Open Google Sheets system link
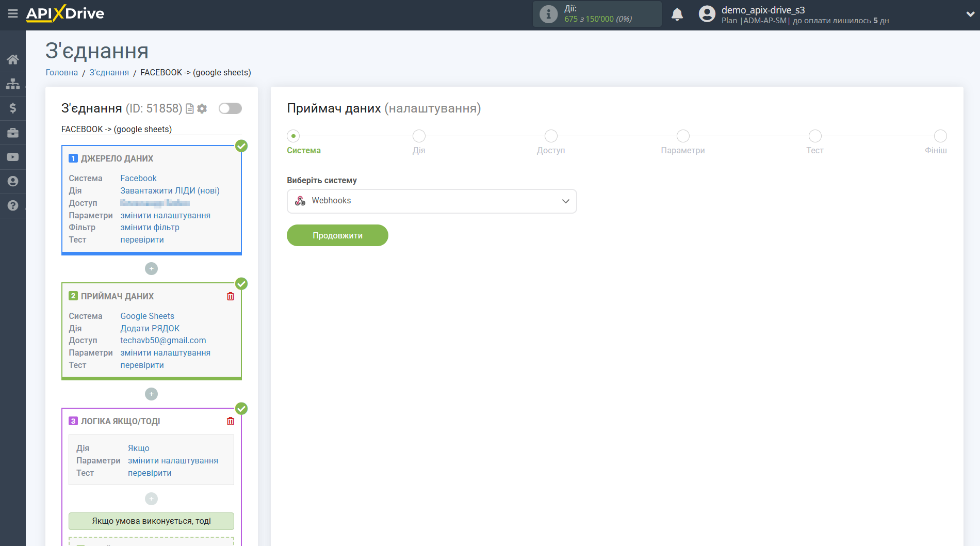Screen dimensions: 980x546 tap(147, 316)
